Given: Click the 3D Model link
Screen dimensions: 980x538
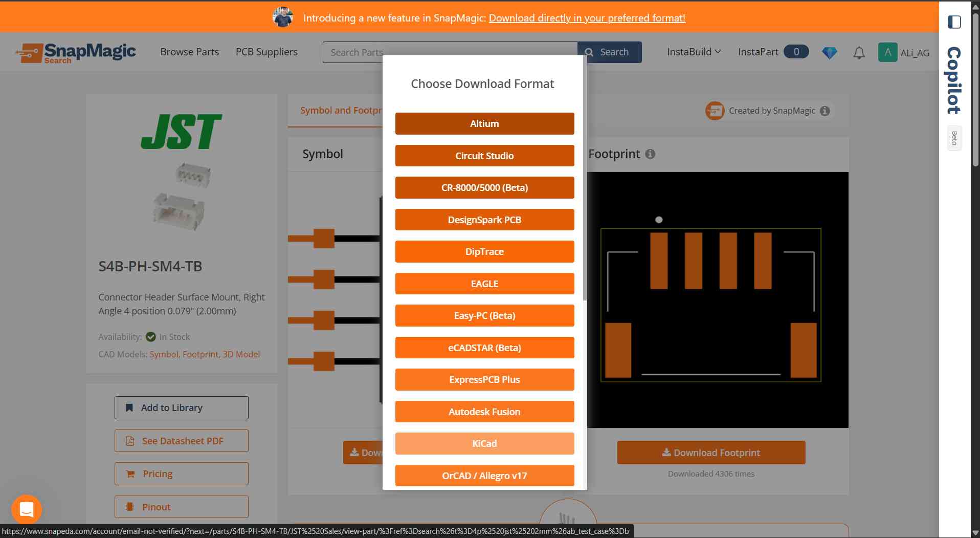Looking at the screenshot, I should pyautogui.click(x=241, y=354).
